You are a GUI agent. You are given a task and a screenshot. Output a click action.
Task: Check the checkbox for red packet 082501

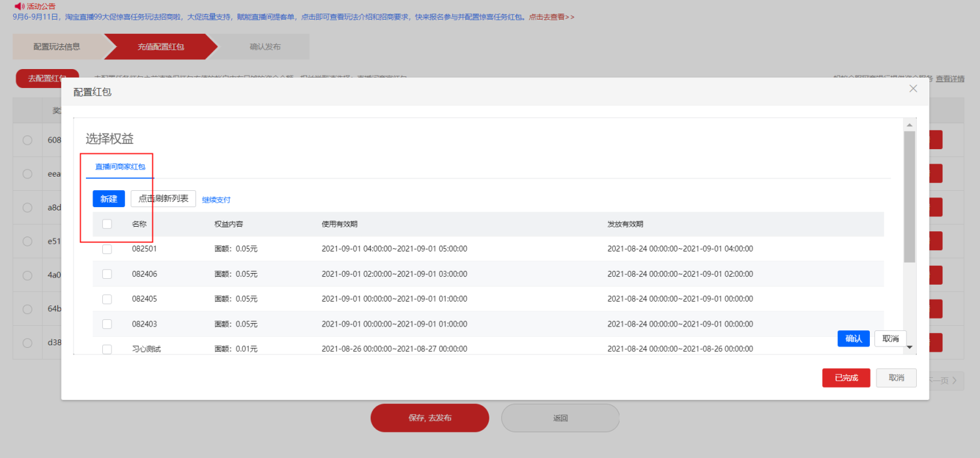click(x=107, y=248)
